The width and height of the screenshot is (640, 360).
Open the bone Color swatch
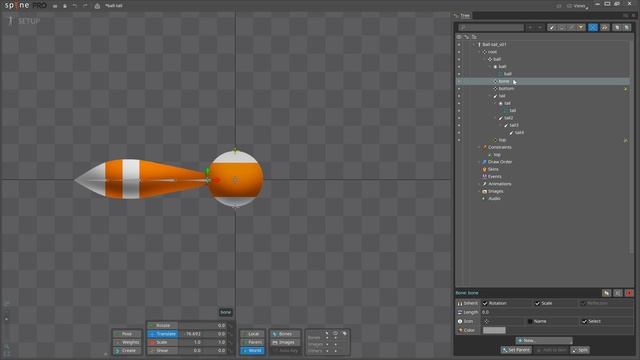(x=494, y=330)
